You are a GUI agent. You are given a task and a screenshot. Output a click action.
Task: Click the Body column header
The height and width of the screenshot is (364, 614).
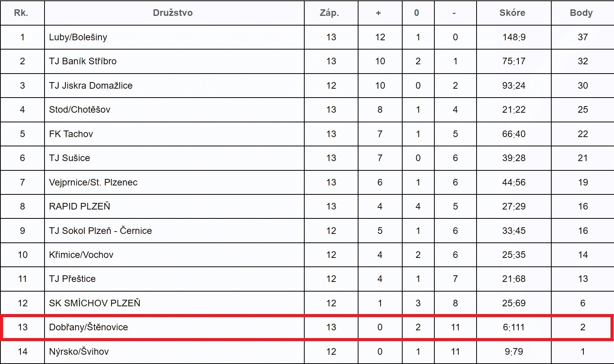click(x=581, y=13)
